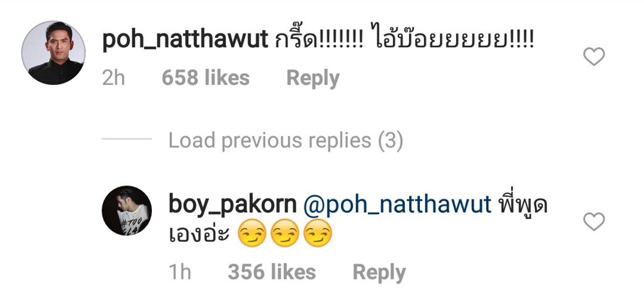This screenshot has height=305, width=644.
Task: Click the dash beside Load previous replies
Action: 126,139
